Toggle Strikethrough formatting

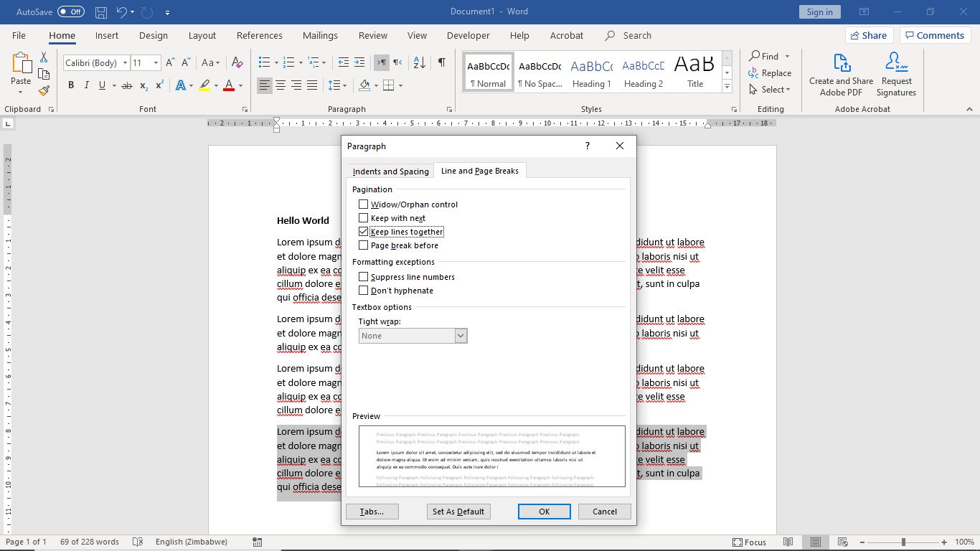127,85
